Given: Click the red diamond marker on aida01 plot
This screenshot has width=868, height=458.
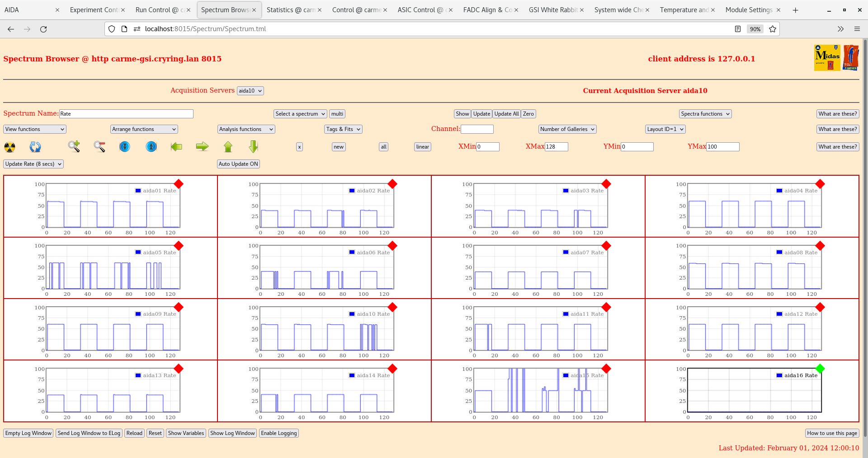Looking at the screenshot, I should pos(179,184).
